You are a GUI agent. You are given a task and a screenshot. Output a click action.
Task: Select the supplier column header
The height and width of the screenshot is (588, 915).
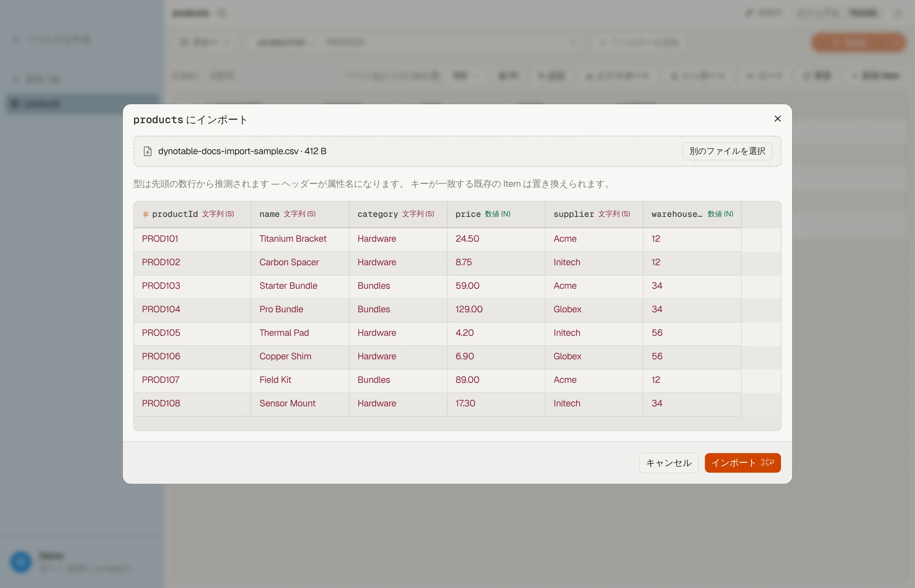[x=594, y=214]
